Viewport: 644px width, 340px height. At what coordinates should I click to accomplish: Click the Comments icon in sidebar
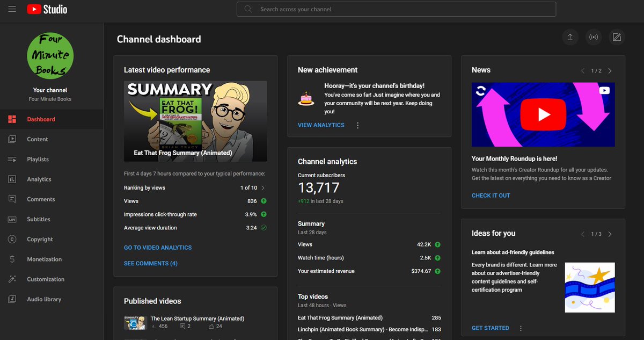coord(12,199)
